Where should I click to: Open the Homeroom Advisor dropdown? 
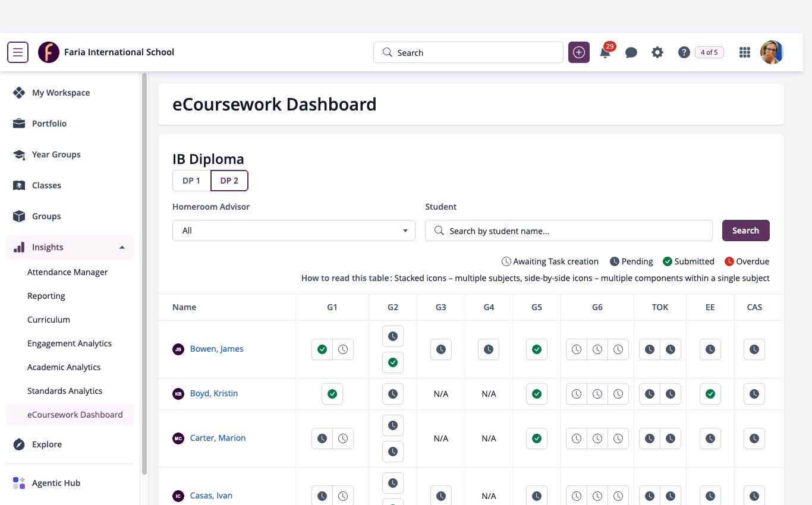pos(294,231)
